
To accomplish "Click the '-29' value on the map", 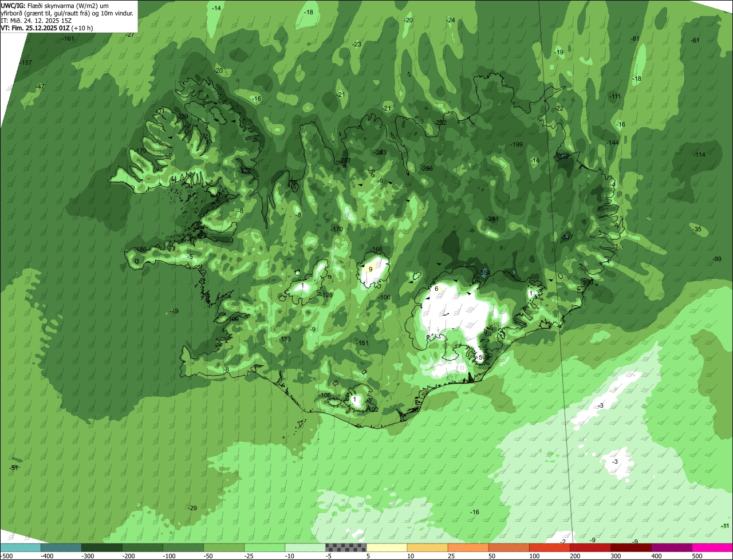I will 192,508.
